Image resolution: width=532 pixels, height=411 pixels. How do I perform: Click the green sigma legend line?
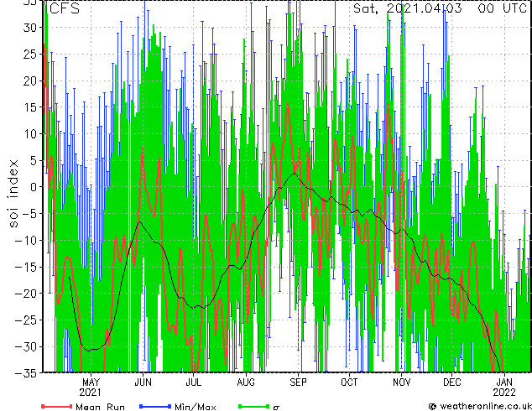[x=253, y=406]
